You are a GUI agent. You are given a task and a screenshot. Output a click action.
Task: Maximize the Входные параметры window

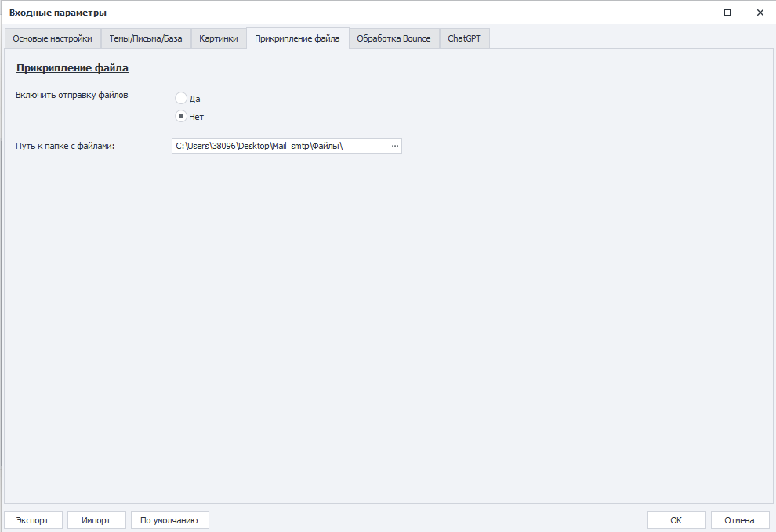727,13
